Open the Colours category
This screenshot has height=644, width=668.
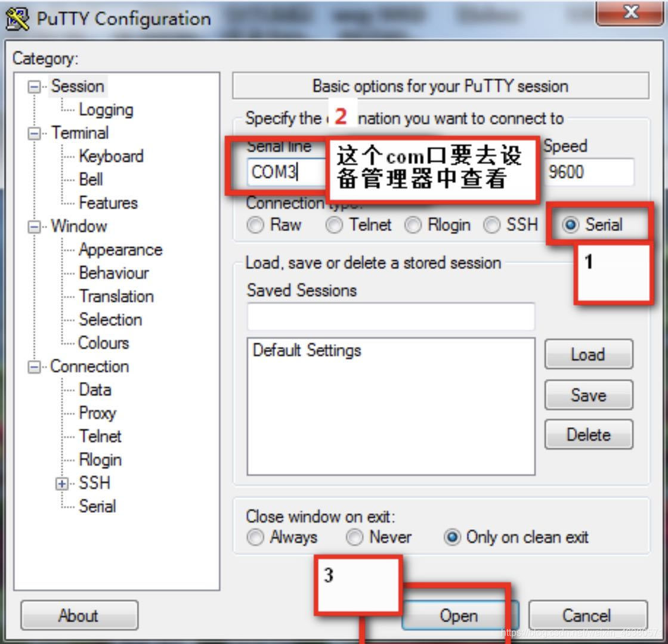pos(104,343)
